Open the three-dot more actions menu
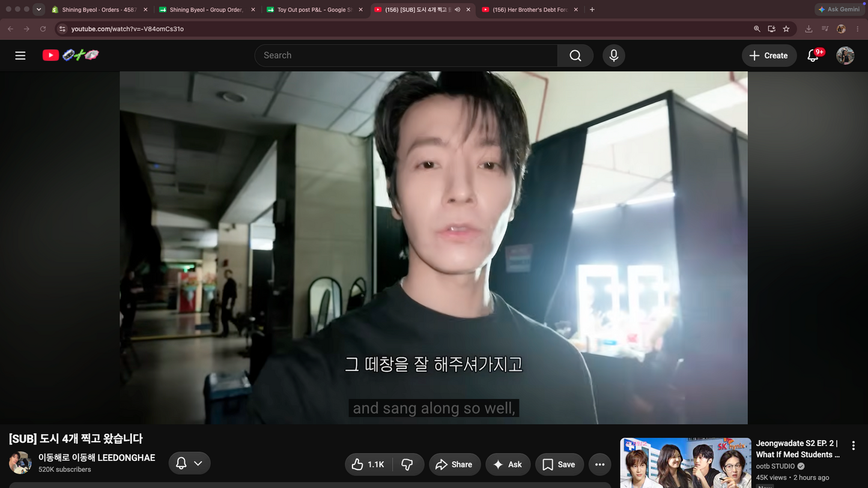 pos(599,465)
